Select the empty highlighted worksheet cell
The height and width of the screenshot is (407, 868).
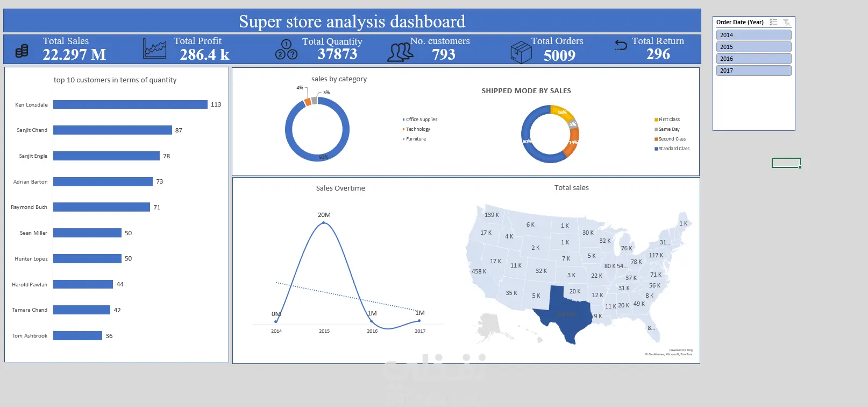tap(786, 163)
